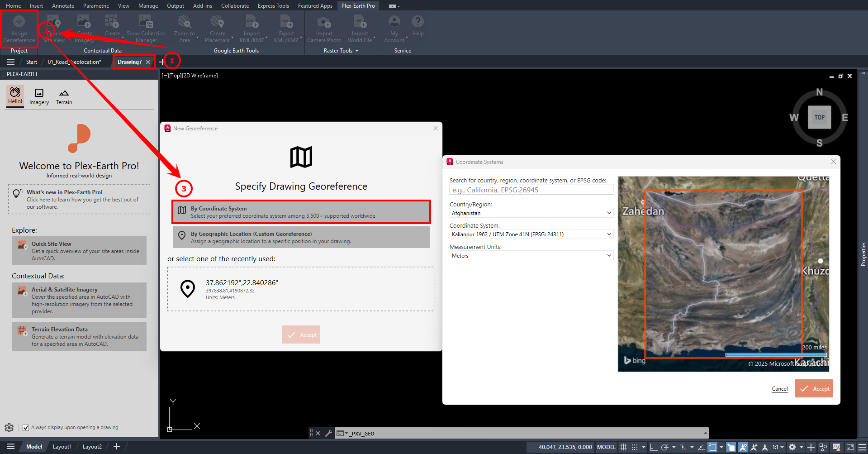
Task: Open Terrain section in Plex-Earth palette
Action: click(64, 96)
